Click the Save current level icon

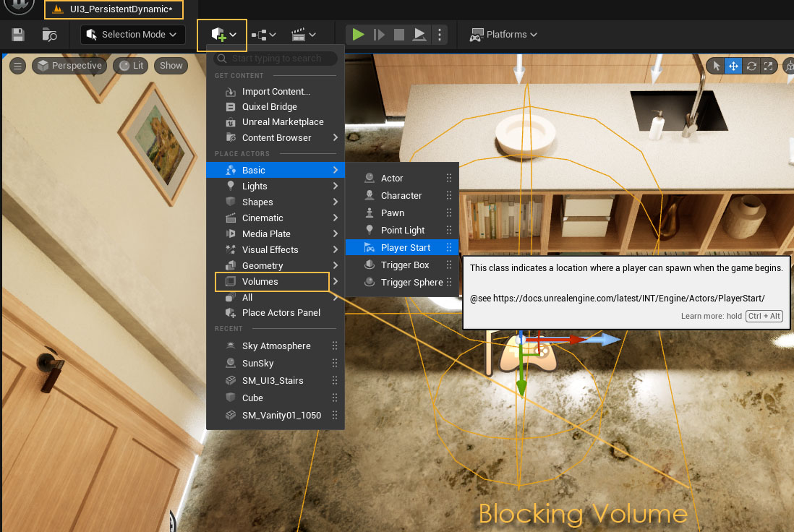tap(18, 35)
